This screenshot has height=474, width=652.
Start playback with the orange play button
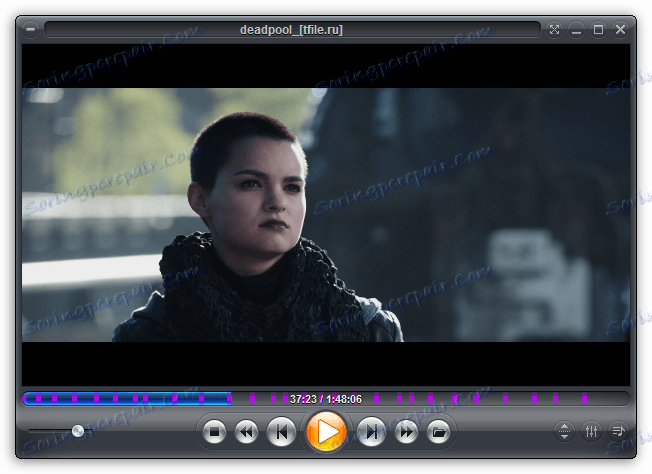click(326, 432)
